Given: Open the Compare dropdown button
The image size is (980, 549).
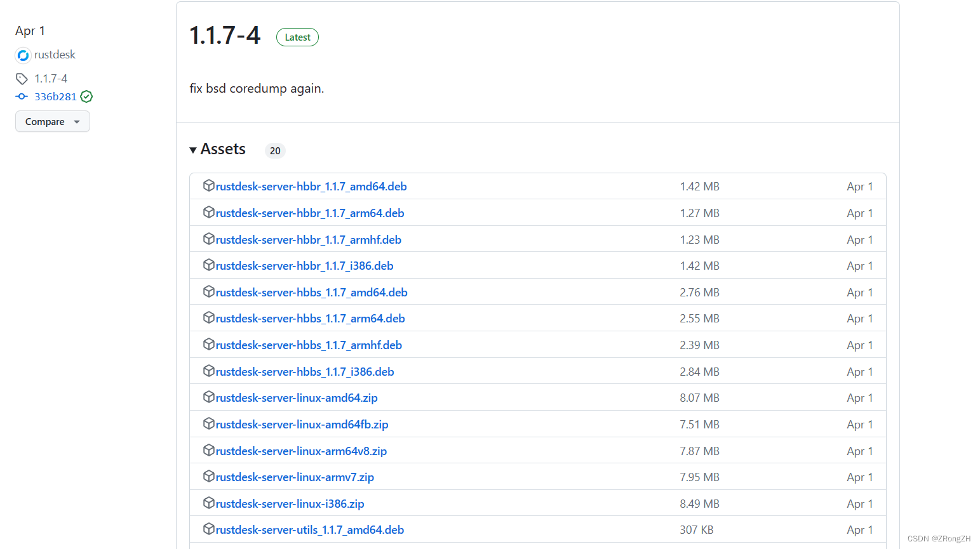Looking at the screenshot, I should [53, 121].
